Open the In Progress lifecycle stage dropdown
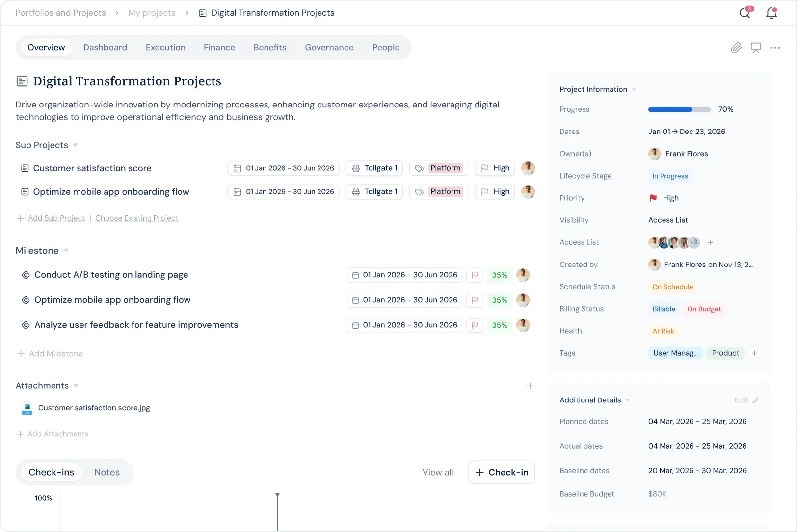The width and height of the screenshot is (797, 532). click(x=670, y=176)
